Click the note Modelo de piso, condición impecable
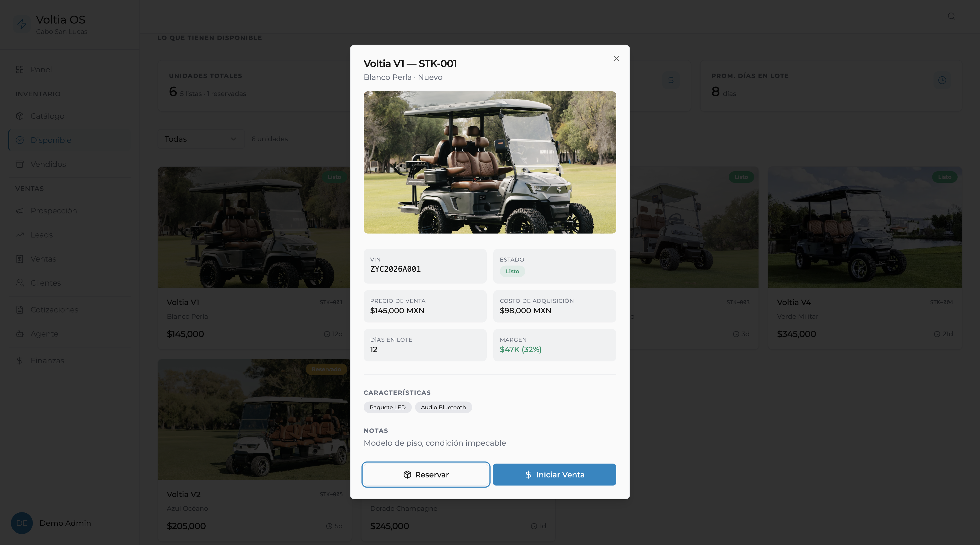Viewport: 980px width, 545px height. tap(434, 443)
